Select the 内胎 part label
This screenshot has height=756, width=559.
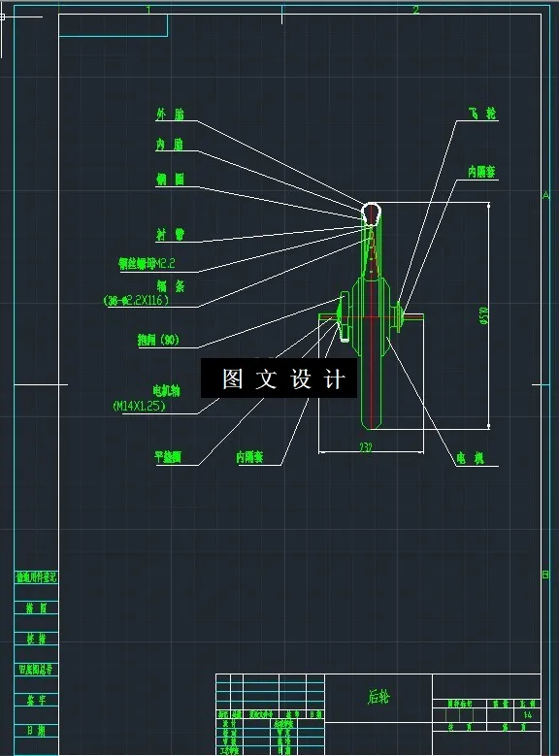(169, 145)
